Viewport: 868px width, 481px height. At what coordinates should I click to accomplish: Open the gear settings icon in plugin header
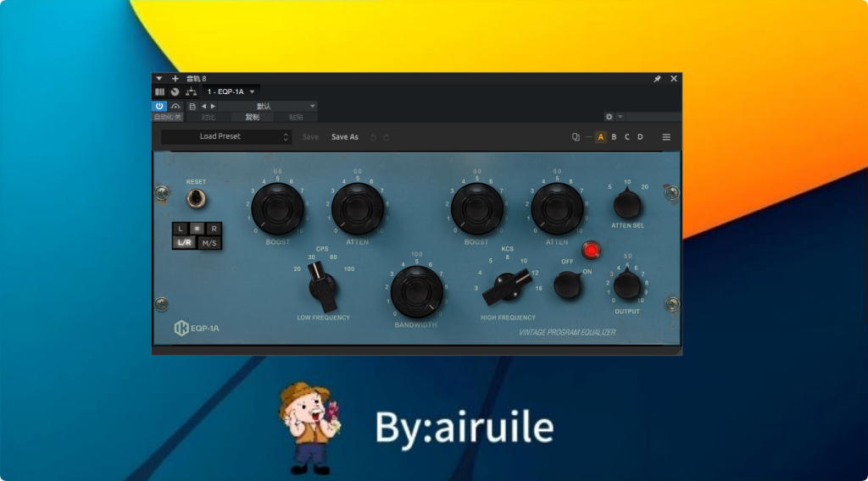[x=609, y=117]
